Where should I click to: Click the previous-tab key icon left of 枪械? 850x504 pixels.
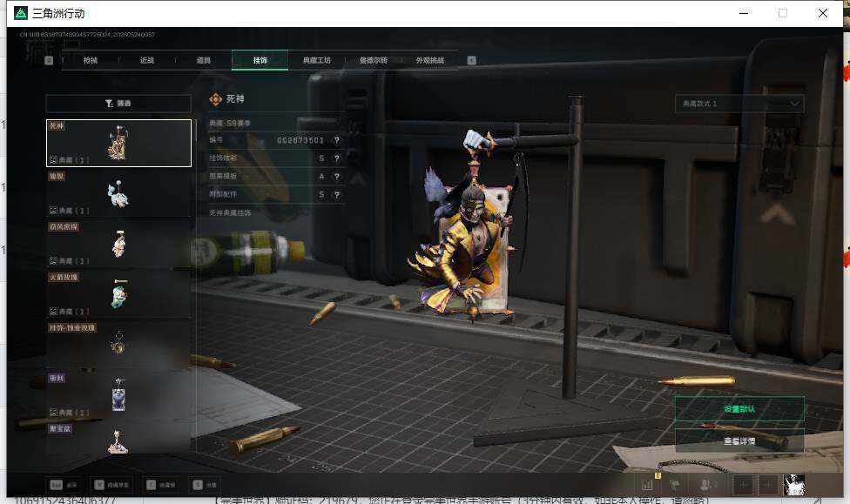coord(49,60)
